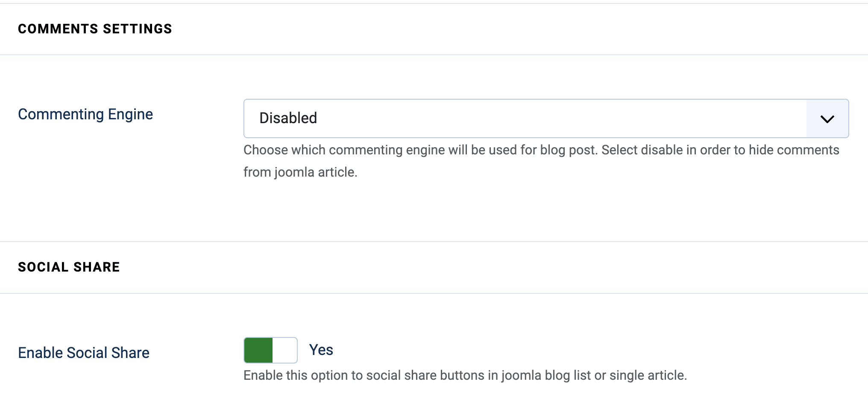Click the Enable Social Share label
Screen dimensions: 868x402
(x=83, y=352)
